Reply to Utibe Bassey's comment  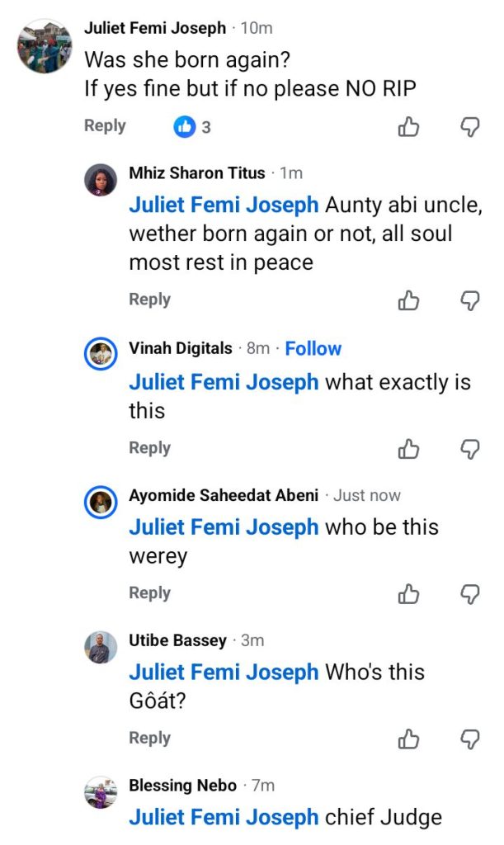pyautogui.click(x=149, y=738)
